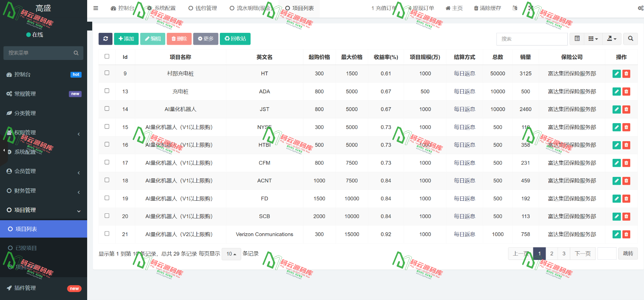The image size is (644, 300).
Task: Delete row 14 using red trash icon
Action: [626, 109]
